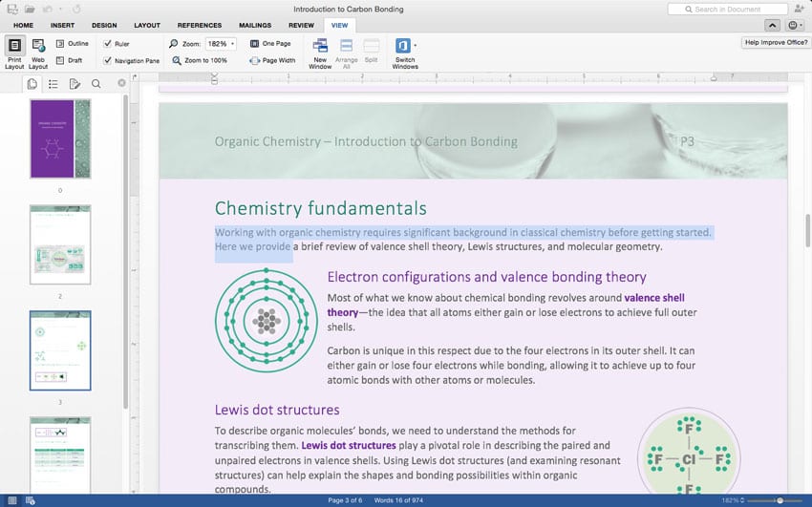Switch to Outline view
The width and height of the screenshot is (812, 507).
(x=72, y=44)
